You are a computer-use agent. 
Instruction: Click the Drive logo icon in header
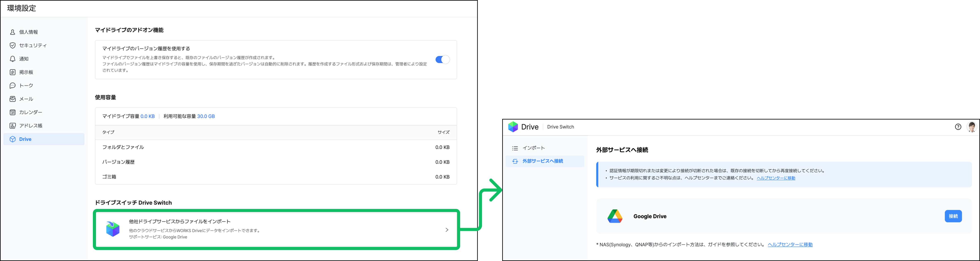[x=513, y=127]
